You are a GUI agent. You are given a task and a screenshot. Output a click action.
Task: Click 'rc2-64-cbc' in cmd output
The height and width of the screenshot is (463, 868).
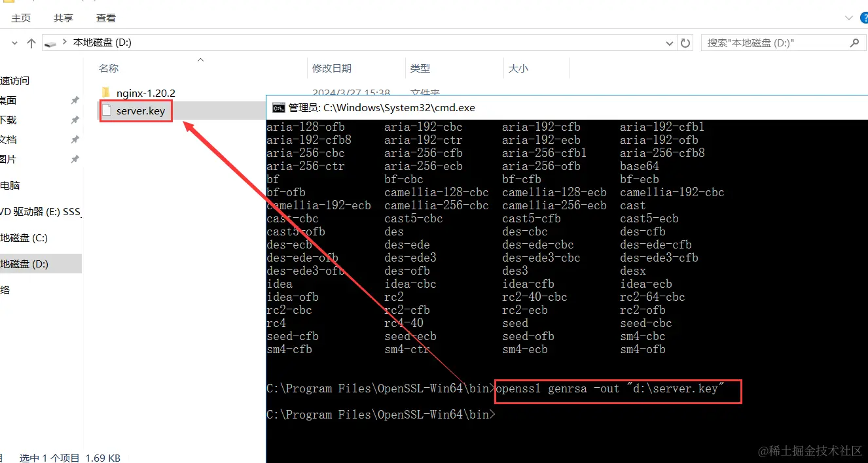653,297
